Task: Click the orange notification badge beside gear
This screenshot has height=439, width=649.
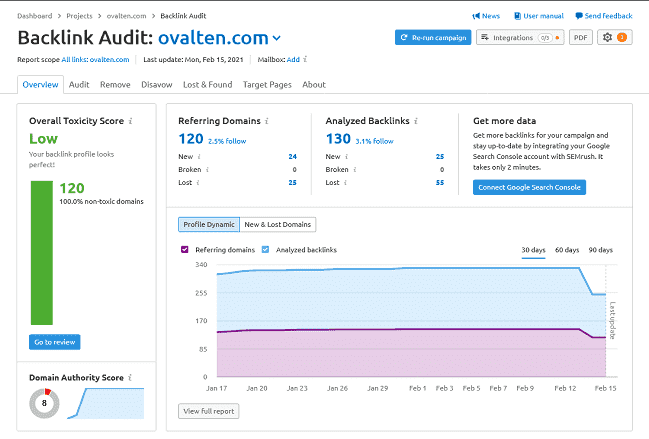Action: (622, 37)
